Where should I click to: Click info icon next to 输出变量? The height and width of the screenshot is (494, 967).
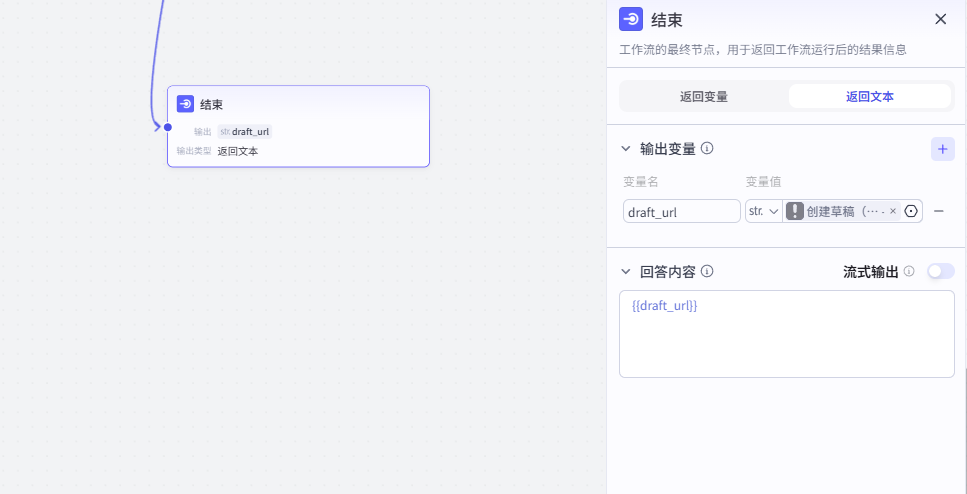coord(707,148)
